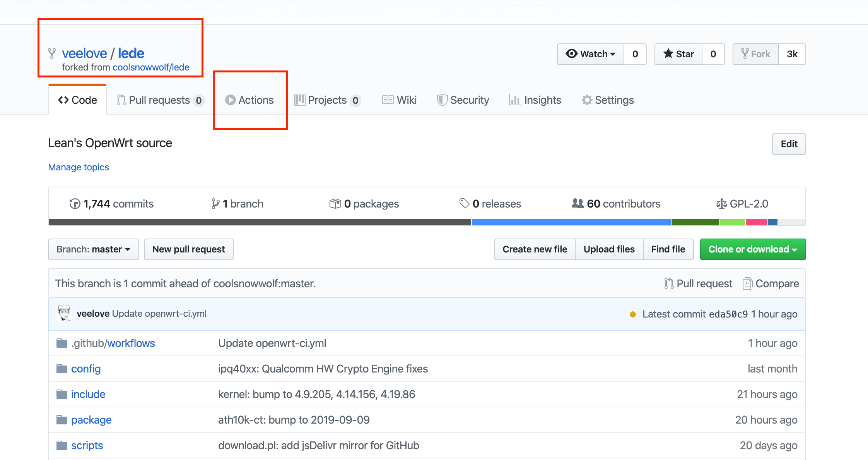
Task: Click the commits clock icon
Action: coord(74,203)
